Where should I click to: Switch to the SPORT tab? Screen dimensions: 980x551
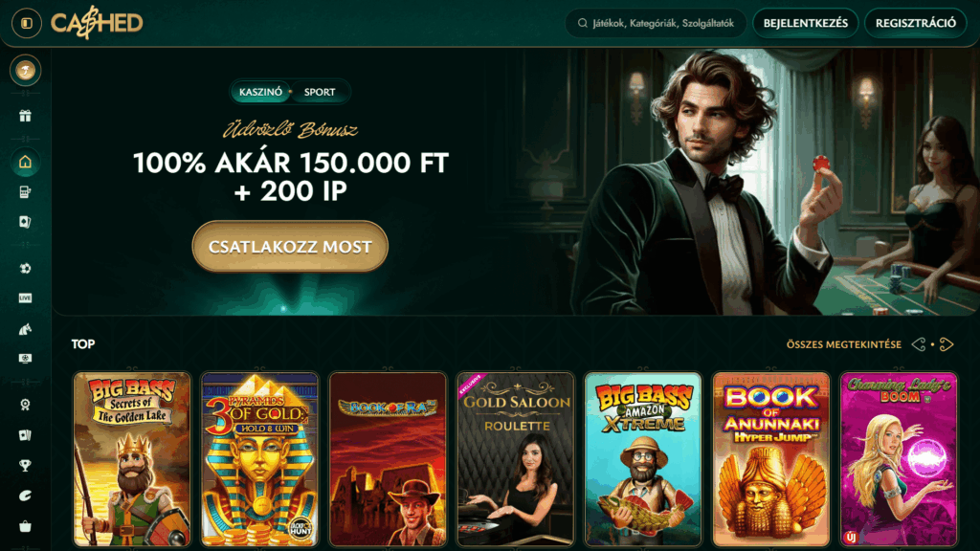pos(320,92)
